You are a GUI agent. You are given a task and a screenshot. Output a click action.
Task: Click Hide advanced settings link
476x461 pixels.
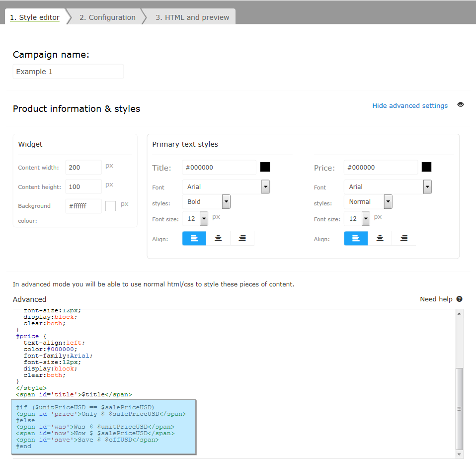coord(410,105)
